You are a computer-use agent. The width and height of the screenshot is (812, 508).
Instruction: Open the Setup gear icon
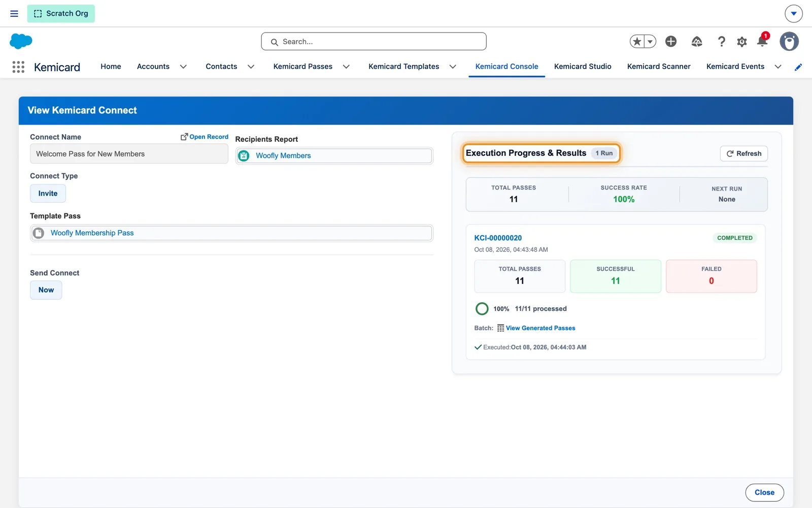pos(742,42)
